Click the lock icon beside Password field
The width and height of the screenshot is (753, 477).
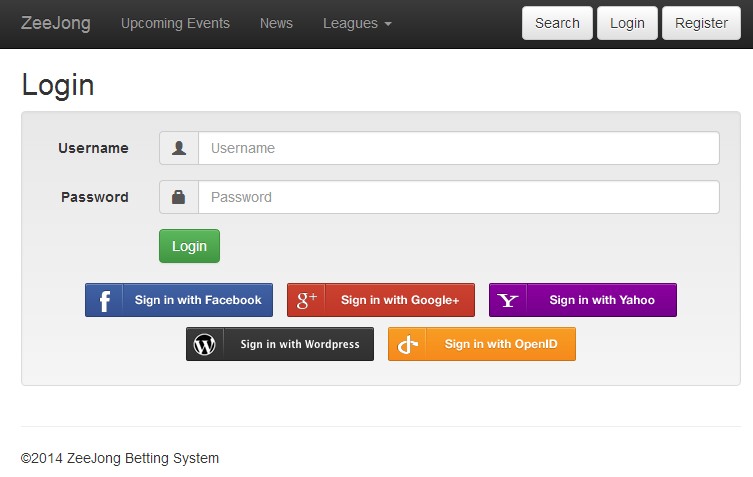pyautogui.click(x=179, y=197)
